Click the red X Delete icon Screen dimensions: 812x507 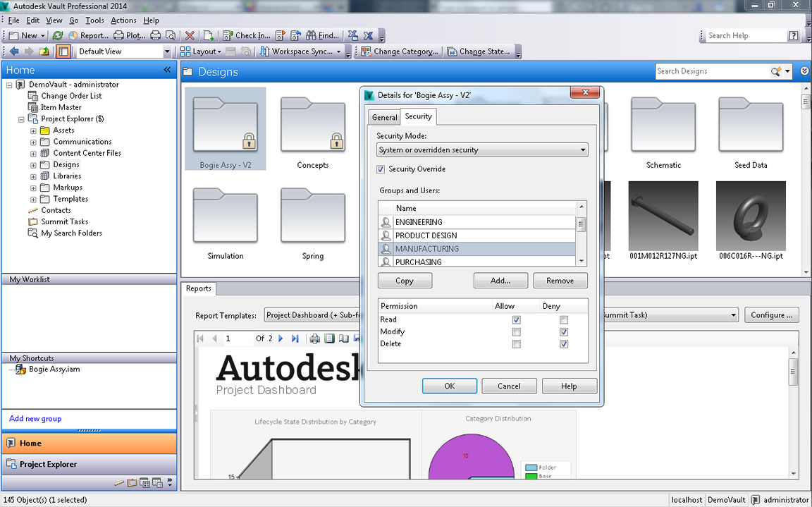[x=190, y=36]
